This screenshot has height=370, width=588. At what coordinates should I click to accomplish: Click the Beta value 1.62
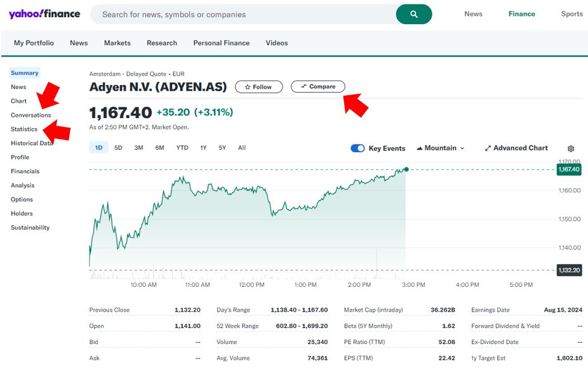(x=448, y=326)
